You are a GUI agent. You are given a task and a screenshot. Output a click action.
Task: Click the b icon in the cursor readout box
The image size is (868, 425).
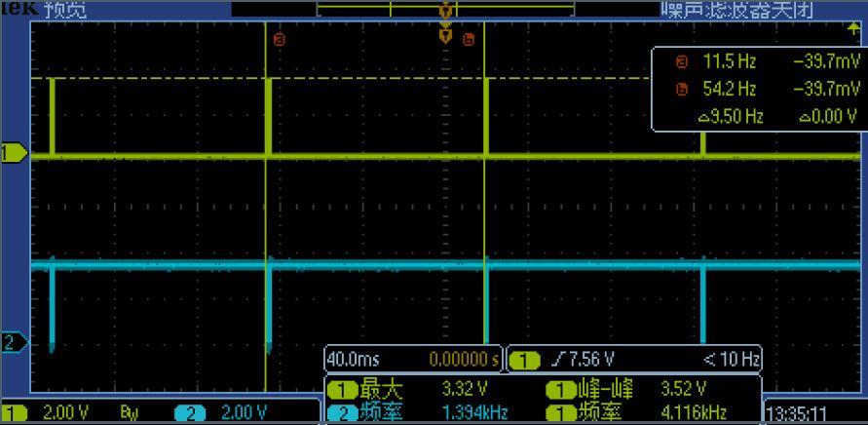pos(682,90)
